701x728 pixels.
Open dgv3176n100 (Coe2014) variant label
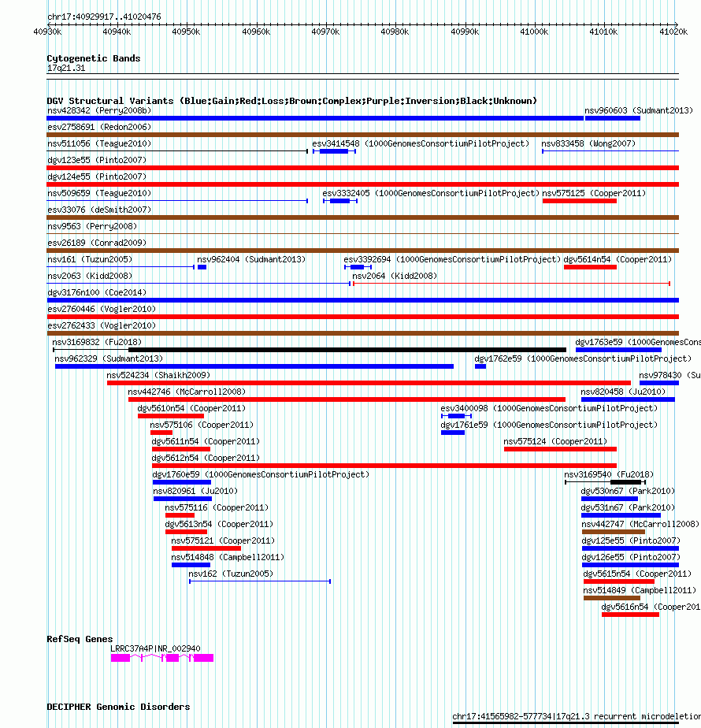point(97,292)
